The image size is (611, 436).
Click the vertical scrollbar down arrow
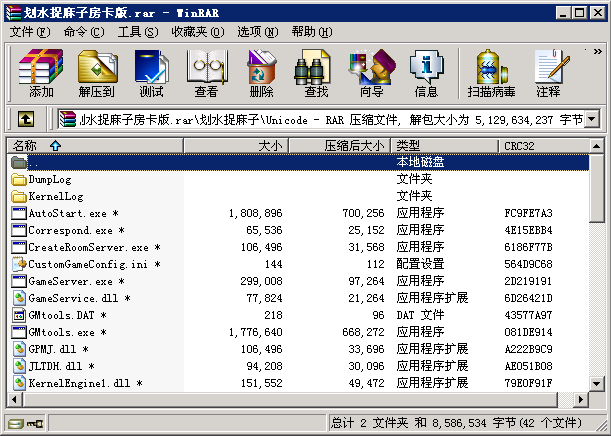597,384
